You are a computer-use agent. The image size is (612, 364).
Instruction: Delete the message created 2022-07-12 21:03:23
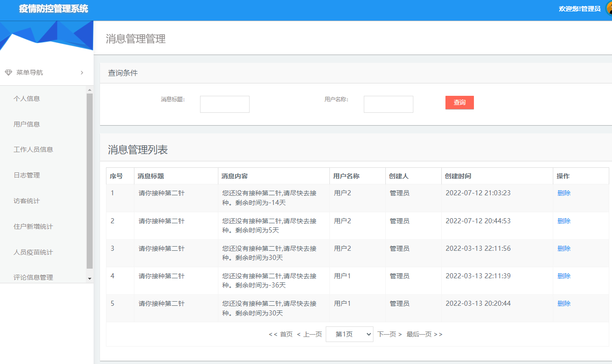pos(564,193)
